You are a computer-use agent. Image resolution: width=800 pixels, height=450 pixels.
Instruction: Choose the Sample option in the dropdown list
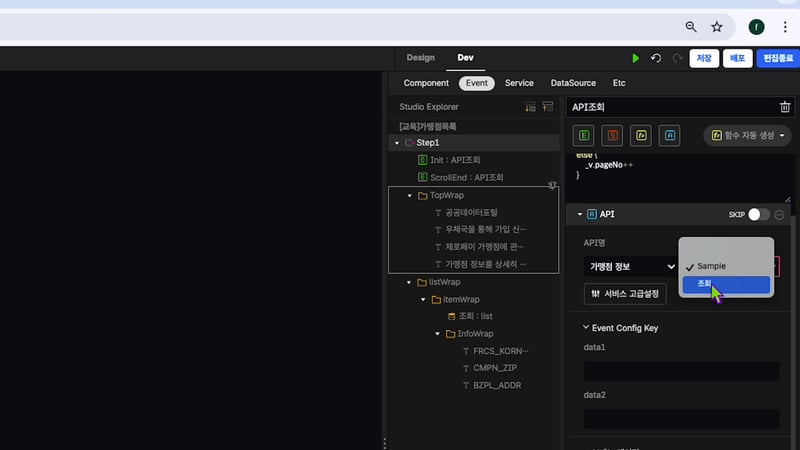726,266
